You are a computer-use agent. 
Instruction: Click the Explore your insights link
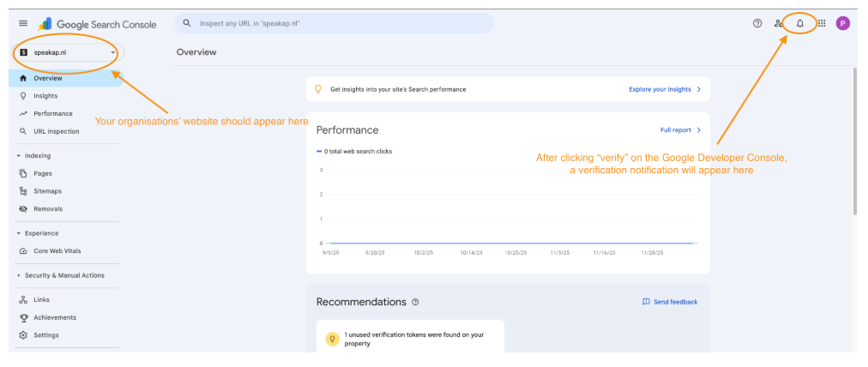660,89
